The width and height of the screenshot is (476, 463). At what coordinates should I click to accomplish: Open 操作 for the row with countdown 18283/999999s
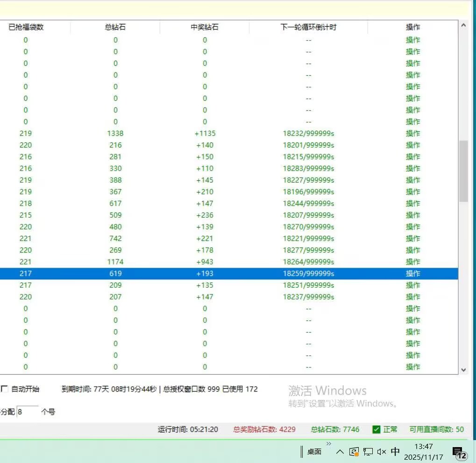coord(413,169)
